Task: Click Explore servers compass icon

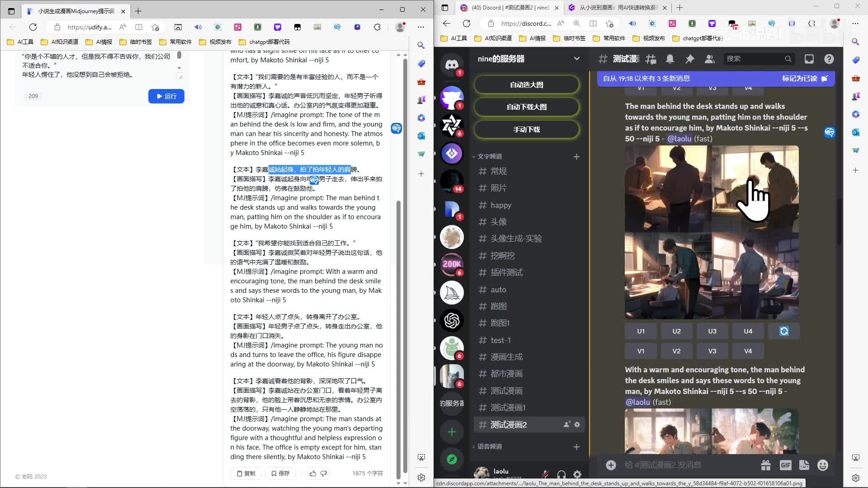Action: (x=452, y=460)
